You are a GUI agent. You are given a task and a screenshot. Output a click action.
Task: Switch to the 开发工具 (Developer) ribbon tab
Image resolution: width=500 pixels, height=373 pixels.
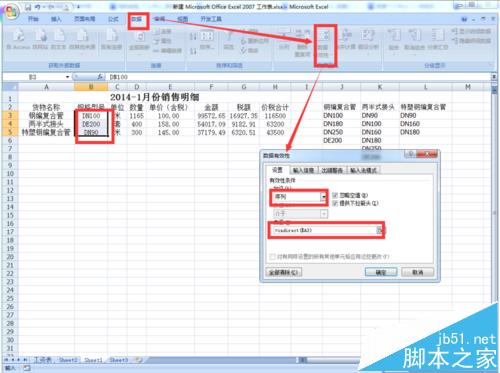click(211, 19)
